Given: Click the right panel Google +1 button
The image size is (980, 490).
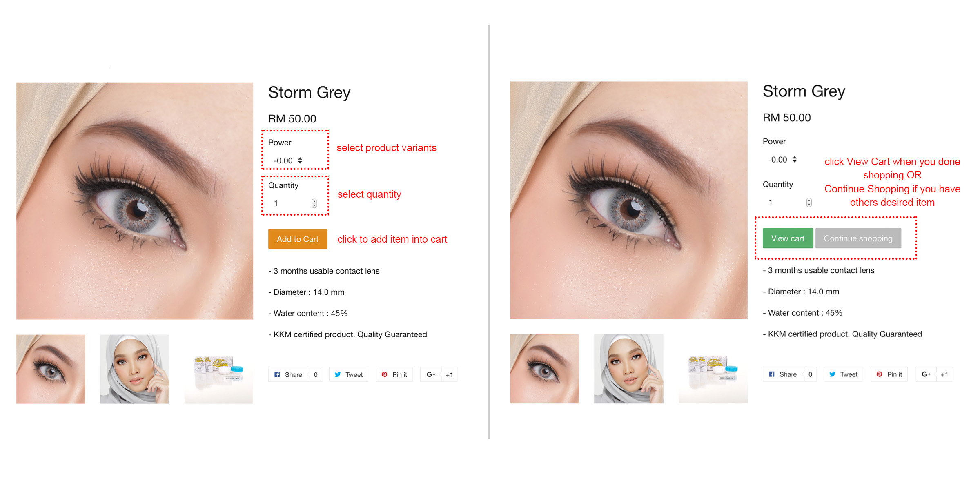Looking at the screenshot, I should point(934,374).
